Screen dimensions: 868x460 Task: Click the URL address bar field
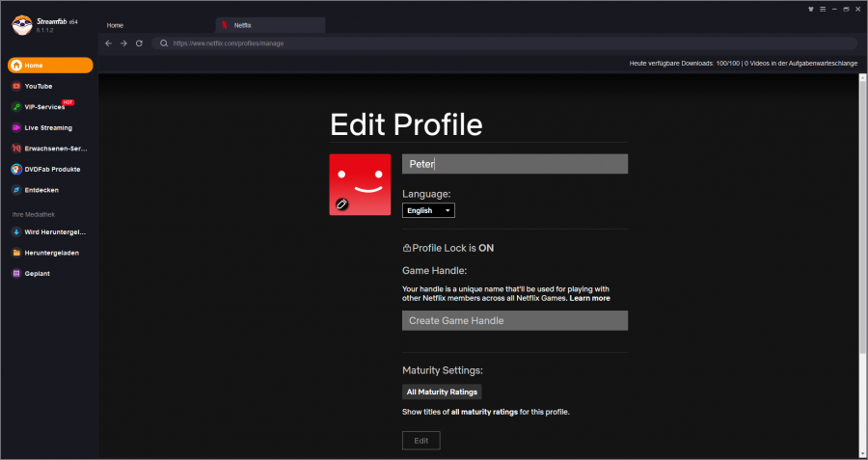(504, 43)
